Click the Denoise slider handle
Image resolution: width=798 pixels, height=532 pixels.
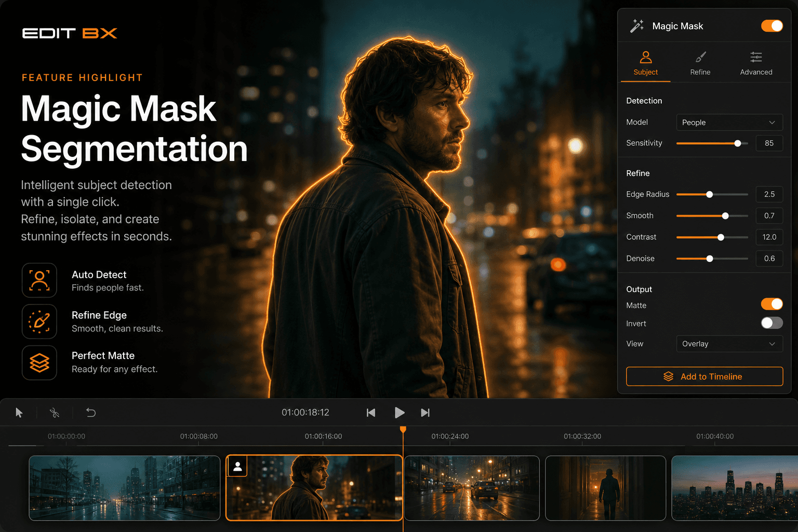pos(710,259)
